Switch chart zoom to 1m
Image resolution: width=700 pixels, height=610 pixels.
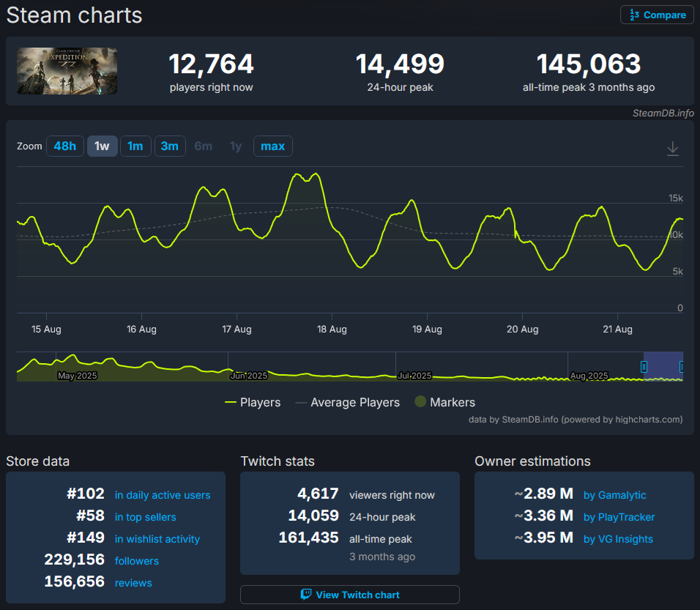pyautogui.click(x=135, y=146)
